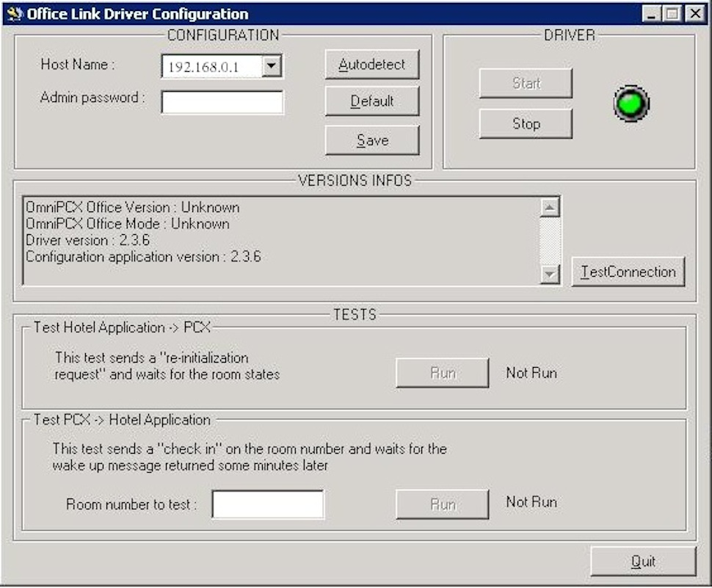Run the Hotel Application to PCX test
This screenshot has width=712, height=588.
coord(443,373)
